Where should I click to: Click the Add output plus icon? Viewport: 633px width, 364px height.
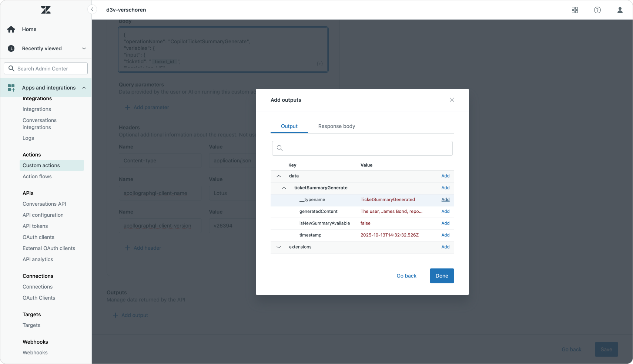tap(115, 315)
